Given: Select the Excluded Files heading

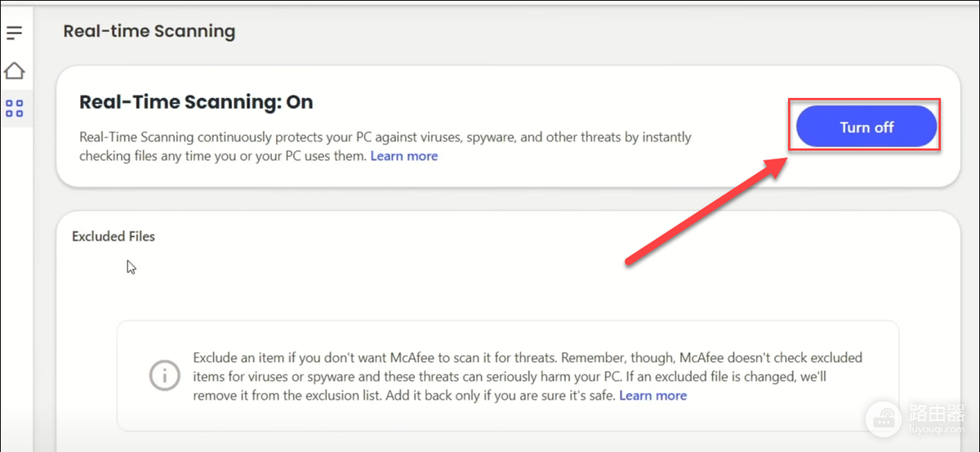Looking at the screenshot, I should coord(114,236).
